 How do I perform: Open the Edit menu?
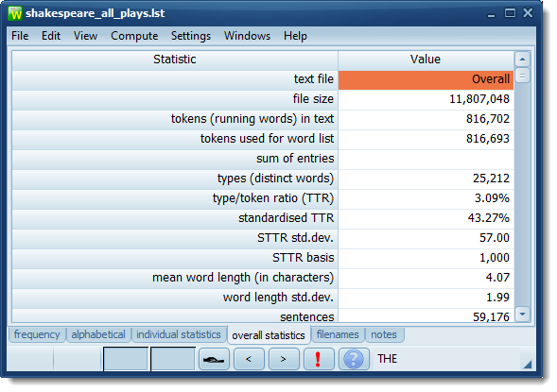51,36
